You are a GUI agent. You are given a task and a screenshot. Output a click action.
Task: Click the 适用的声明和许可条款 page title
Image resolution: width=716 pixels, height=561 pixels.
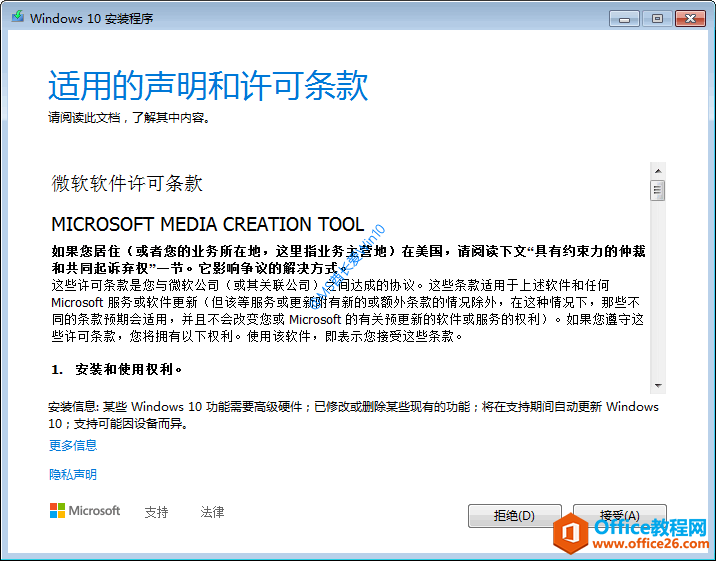pos(208,86)
